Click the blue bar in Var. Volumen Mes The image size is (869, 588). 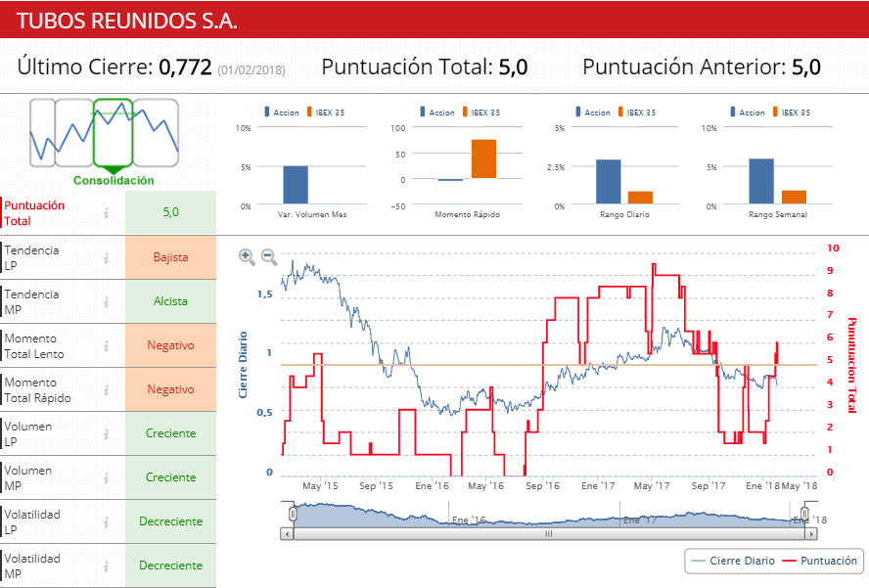pos(296,185)
